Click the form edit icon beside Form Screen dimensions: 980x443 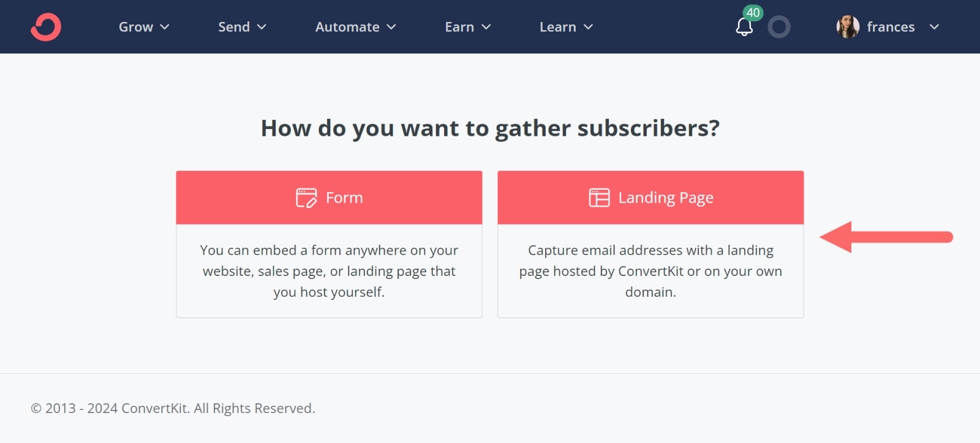point(306,198)
